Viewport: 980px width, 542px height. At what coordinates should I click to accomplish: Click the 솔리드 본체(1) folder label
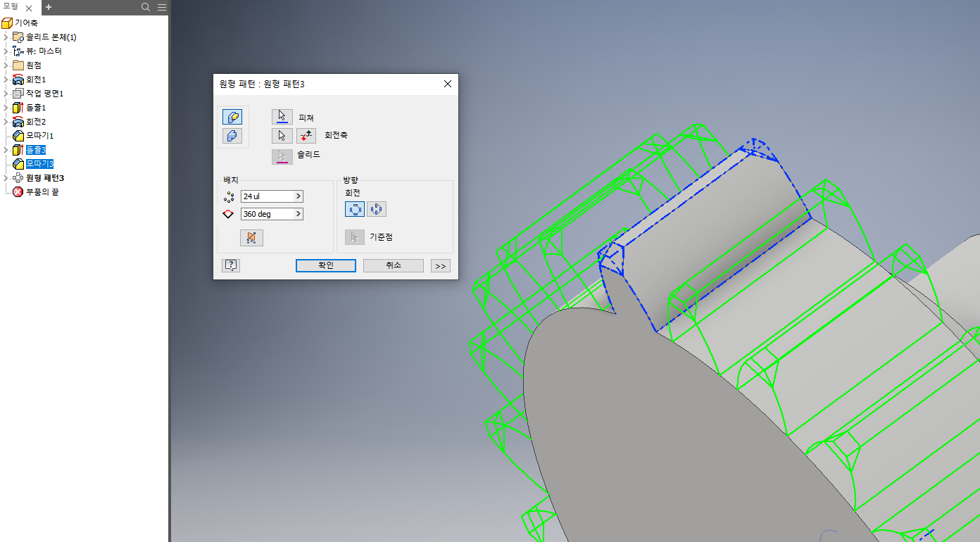pyautogui.click(x=51, y=37)
